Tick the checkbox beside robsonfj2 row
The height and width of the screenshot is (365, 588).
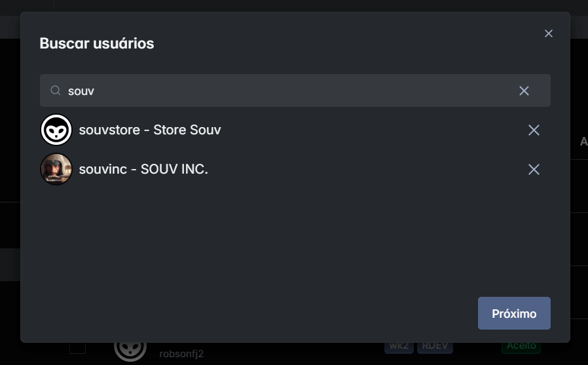(x=77, y=347)
